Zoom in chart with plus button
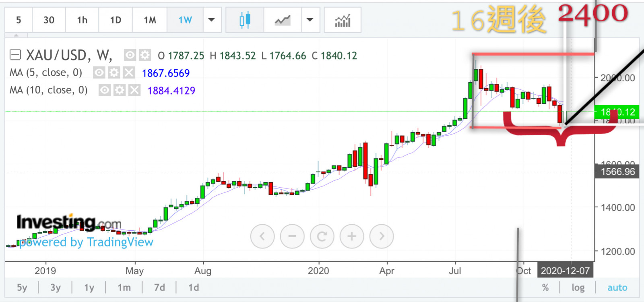 point(352,236)
